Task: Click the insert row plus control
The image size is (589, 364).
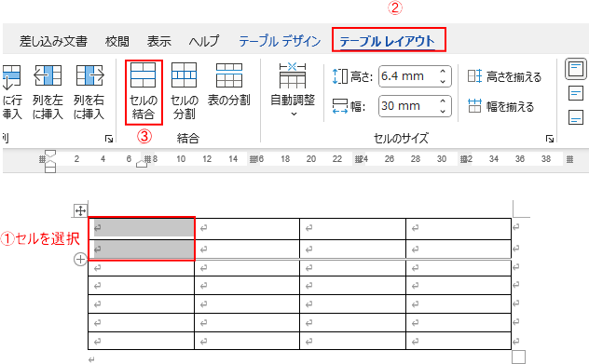Action: click(80, 259)
